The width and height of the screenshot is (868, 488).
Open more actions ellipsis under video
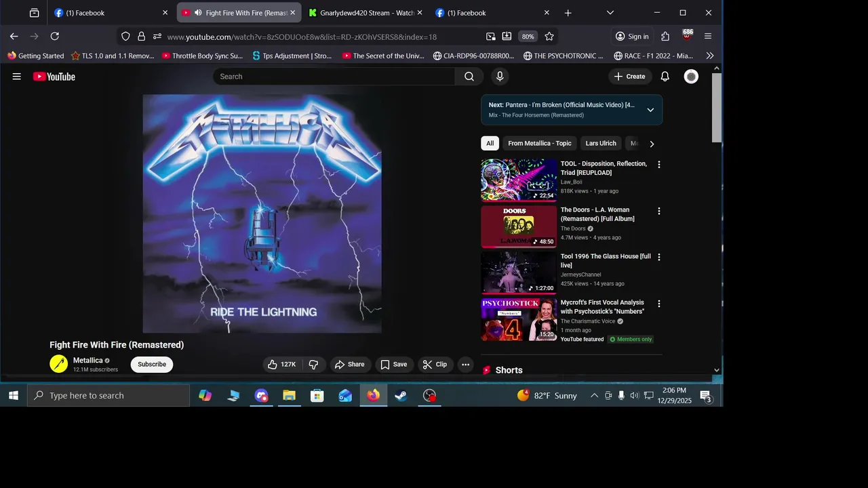(x=465, y=365)
